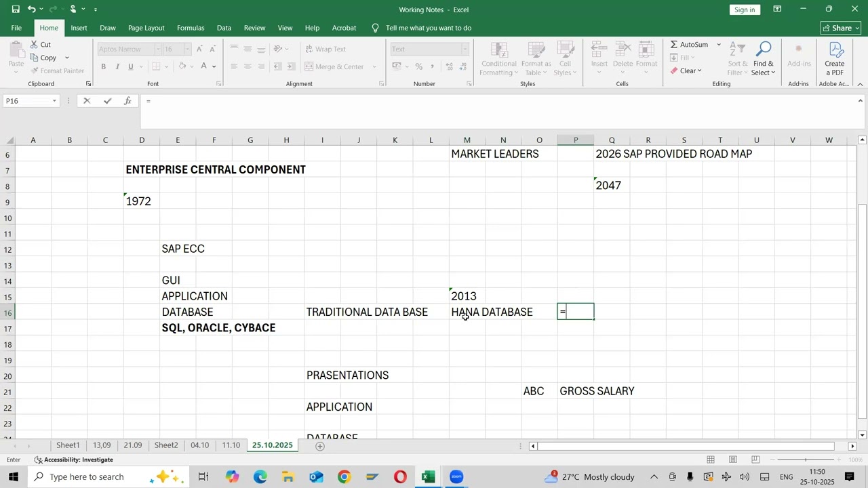Switch to the Insert ribbon tab
The width and height of the screenshot is (868, 488).
pyautogui.click(x=79, y=28)
